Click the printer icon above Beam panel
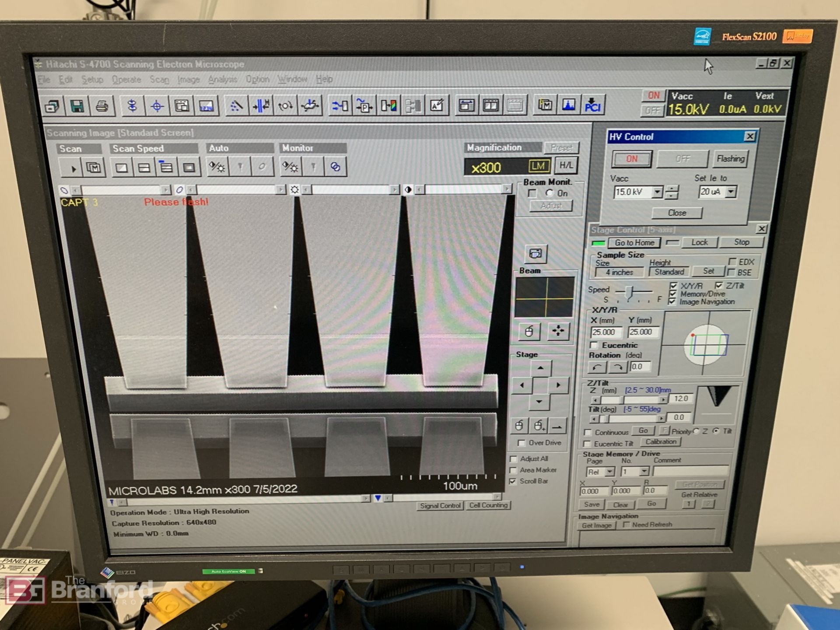840x630 pixels. (535, 254)
